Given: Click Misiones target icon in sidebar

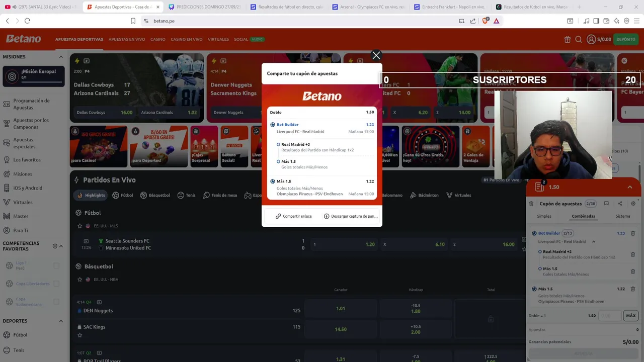Looking at the screenshot, I should (x=7, y=174).
